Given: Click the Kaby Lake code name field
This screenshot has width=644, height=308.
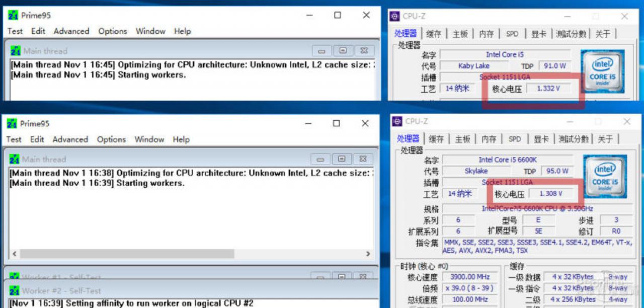Looking at the screenshot, I should (x=474, y=65).
